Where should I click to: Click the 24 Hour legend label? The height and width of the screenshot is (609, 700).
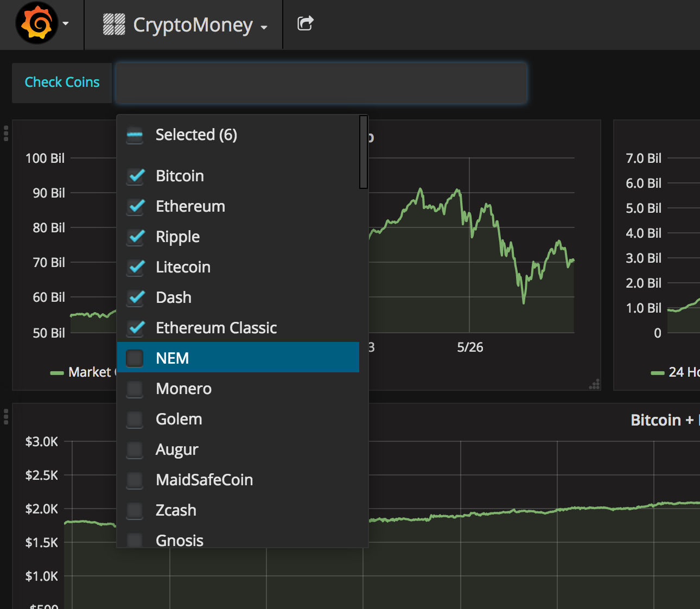click(x=684, y=372)
